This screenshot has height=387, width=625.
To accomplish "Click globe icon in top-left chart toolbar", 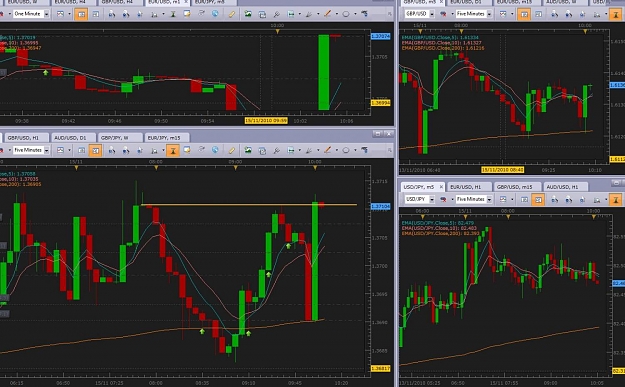I will coord(215,14).
